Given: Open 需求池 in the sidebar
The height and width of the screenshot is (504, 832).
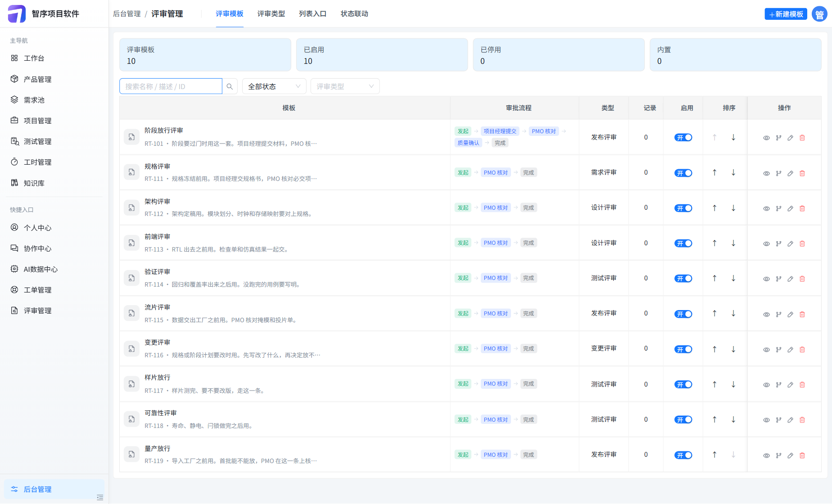Looking at the screenshot, I should (x=54, y=100).
